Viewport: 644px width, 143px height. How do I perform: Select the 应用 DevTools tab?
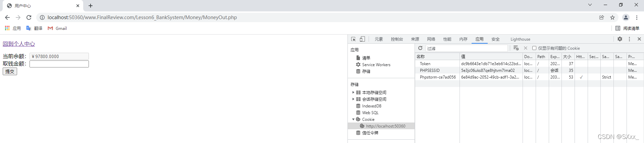[480, 39]
